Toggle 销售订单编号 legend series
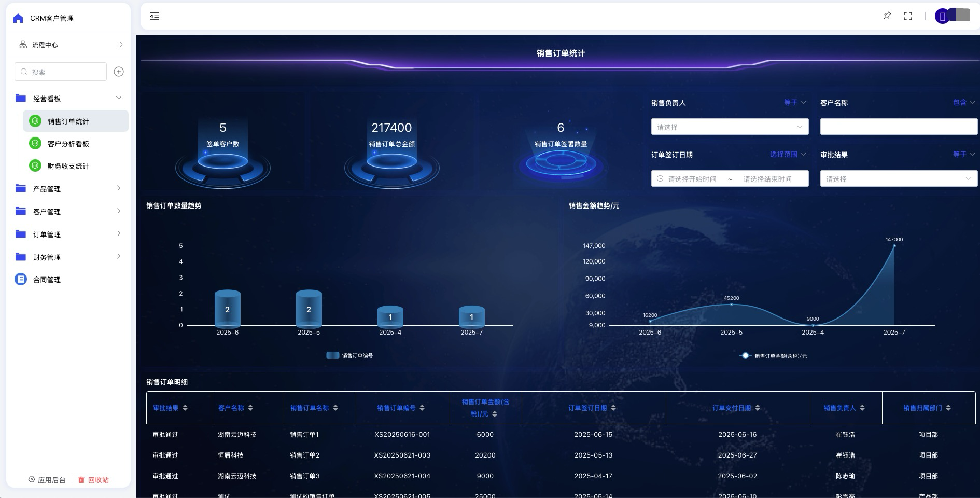 click(349, 355)
